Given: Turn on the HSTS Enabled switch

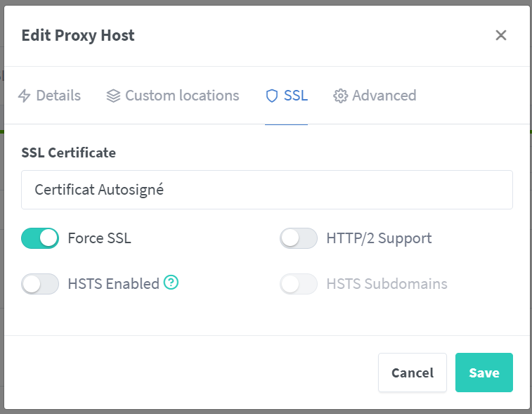Looking at the screenshot, I should click(40, 284).
